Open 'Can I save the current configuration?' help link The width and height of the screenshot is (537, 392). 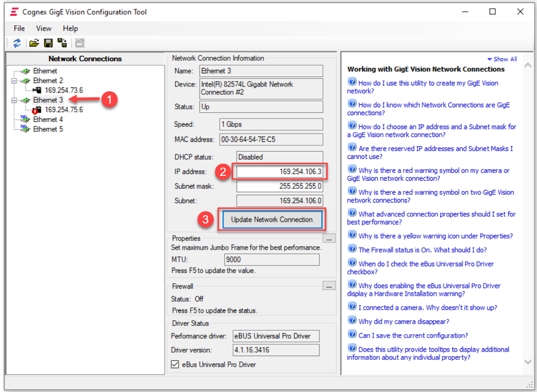tap(413, 335)
